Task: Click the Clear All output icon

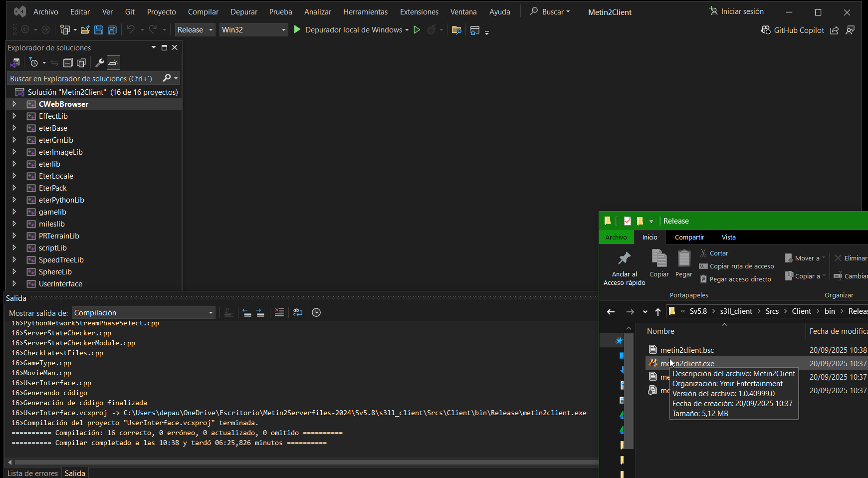Action: (x=279, y=312)
